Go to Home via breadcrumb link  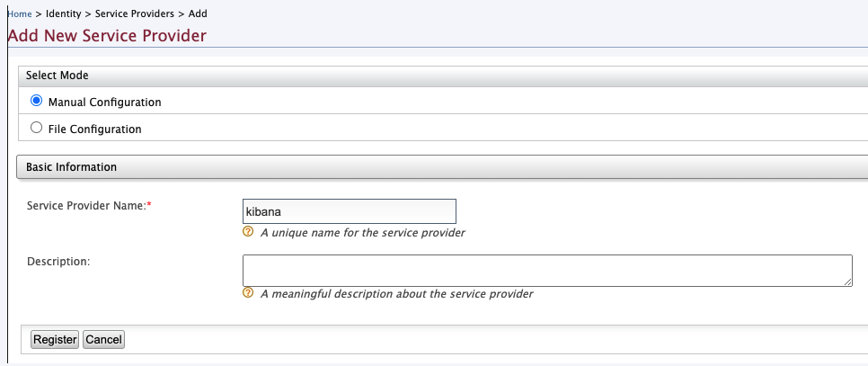tap(20, 15)
